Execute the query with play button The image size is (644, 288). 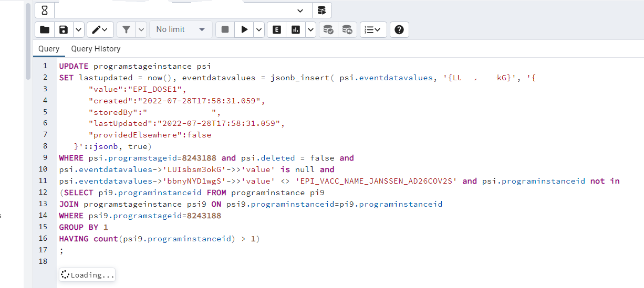tap(244, 30)
